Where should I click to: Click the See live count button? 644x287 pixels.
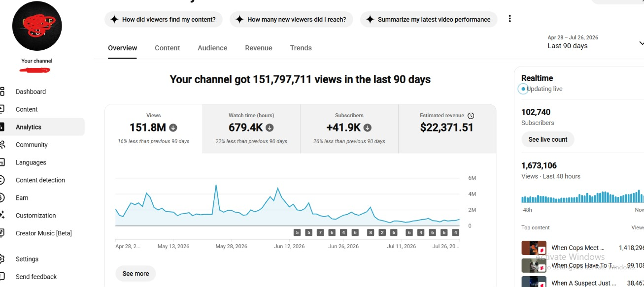coord(548,139)
